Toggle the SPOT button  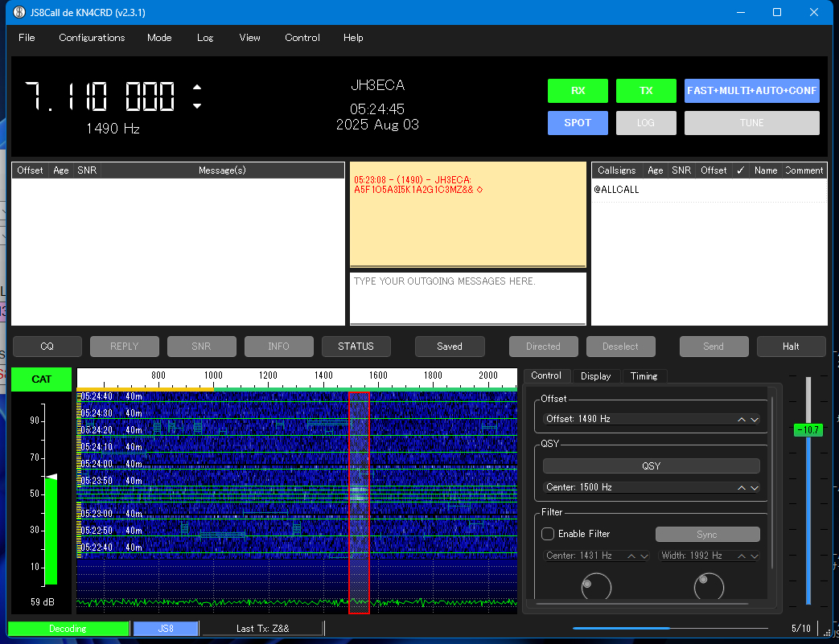[577, 123]
